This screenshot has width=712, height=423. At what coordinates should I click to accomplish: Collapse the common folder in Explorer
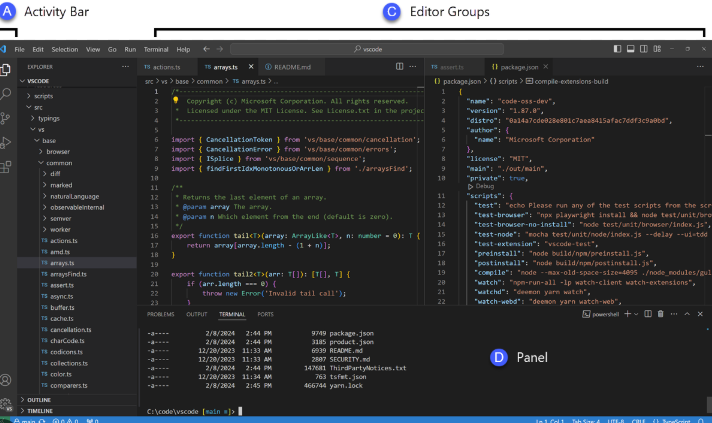click(58, 162)
